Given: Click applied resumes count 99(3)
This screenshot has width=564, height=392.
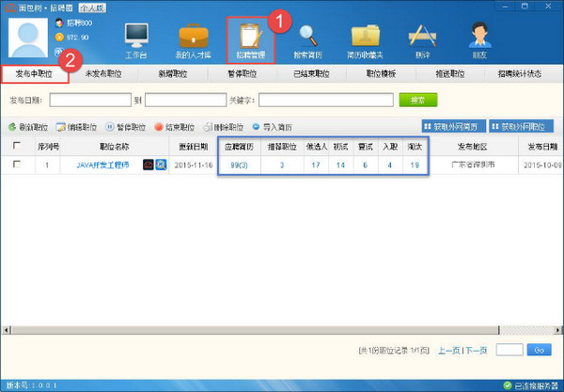Looking at the screenshot, I should pyautogui.click(x=239, y=165).
